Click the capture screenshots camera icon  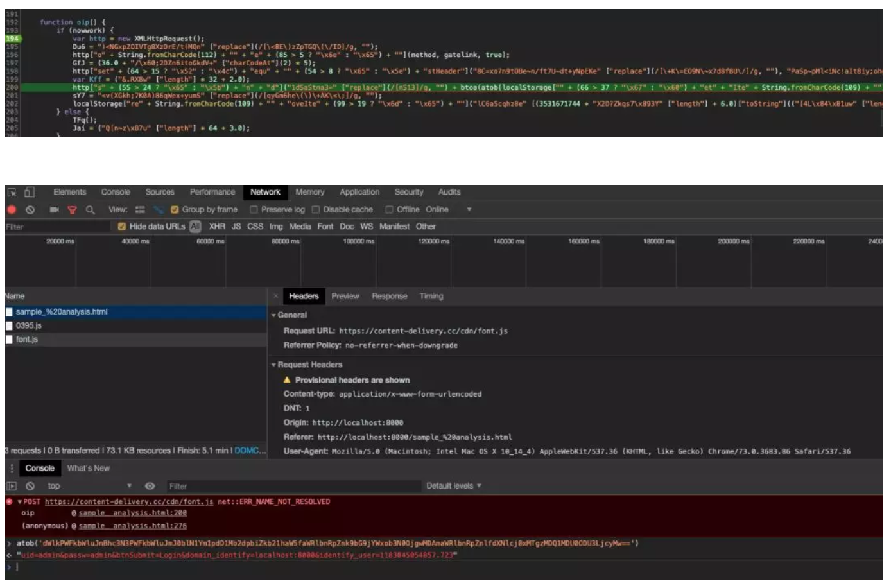(54, 210)
